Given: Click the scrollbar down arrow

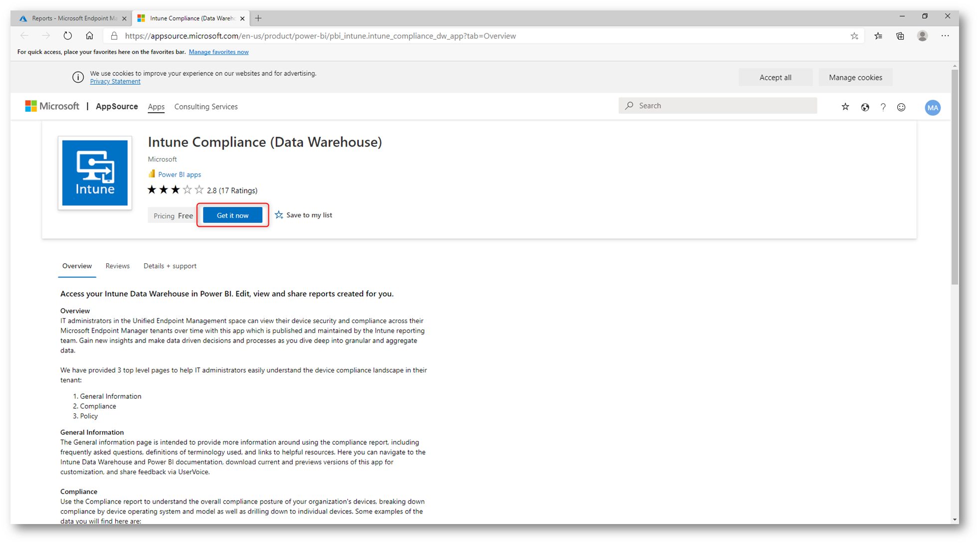Looking at the screenshot, I should (x=955, y=520).
